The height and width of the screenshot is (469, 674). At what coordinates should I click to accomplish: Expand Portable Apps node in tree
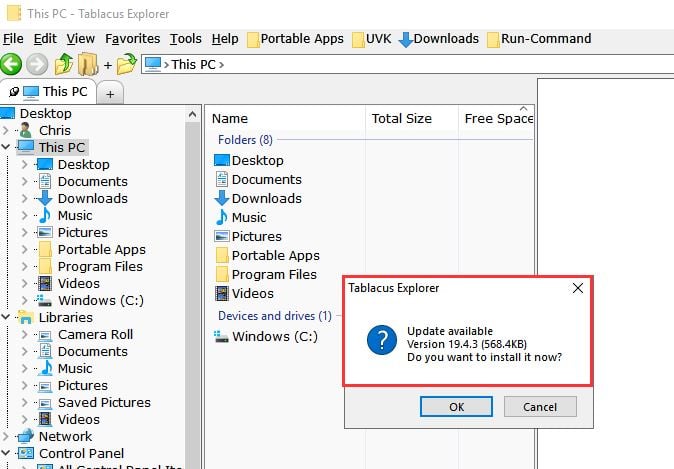point(25,249)
